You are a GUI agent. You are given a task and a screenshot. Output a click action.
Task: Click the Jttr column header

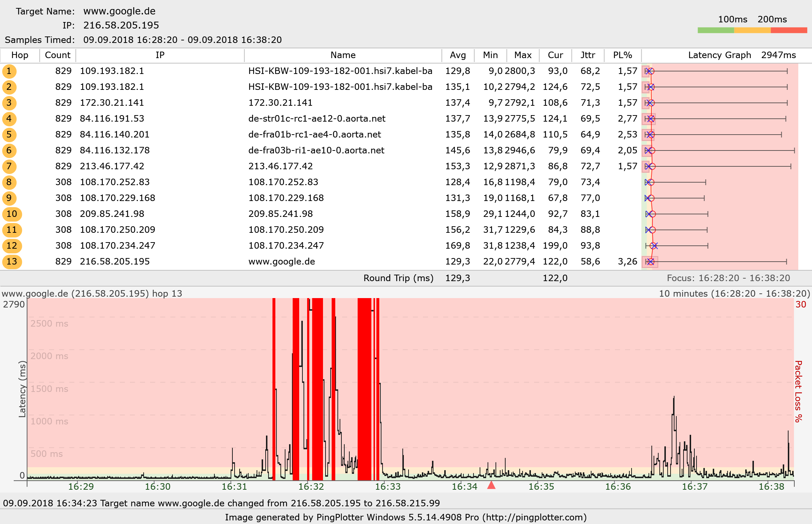[x=588, y=55]
